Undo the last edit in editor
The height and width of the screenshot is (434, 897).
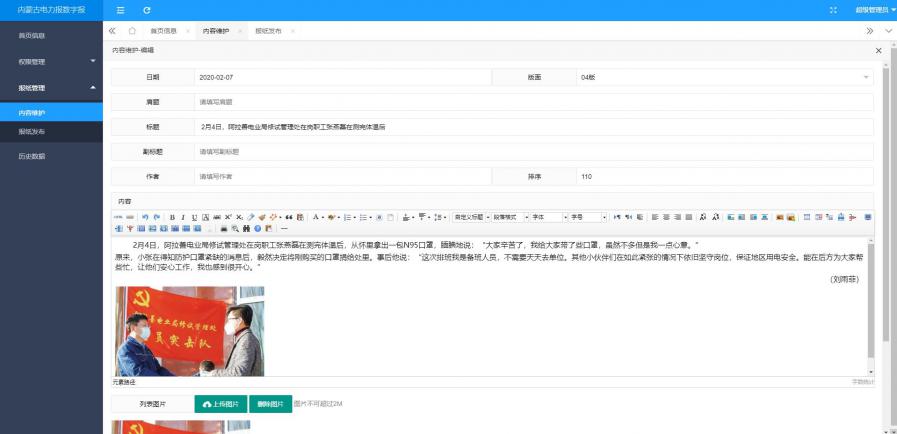145,217
